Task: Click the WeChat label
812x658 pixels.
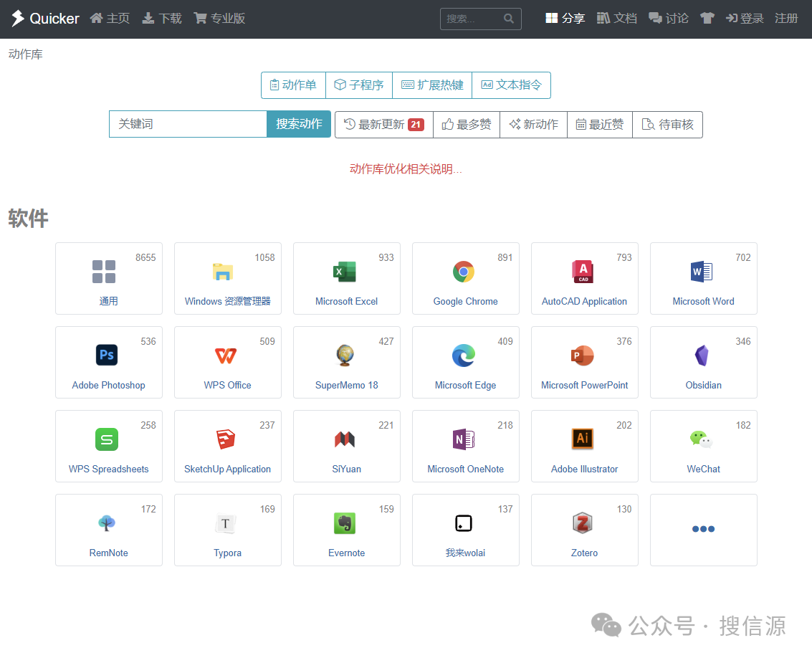Action: click(x=703, y=469)
